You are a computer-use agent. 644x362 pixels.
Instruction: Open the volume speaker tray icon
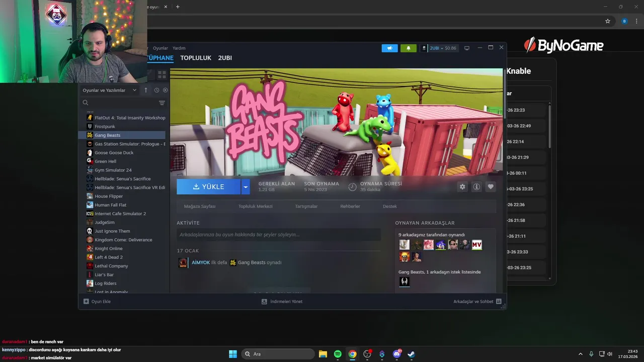click(610, 354)
